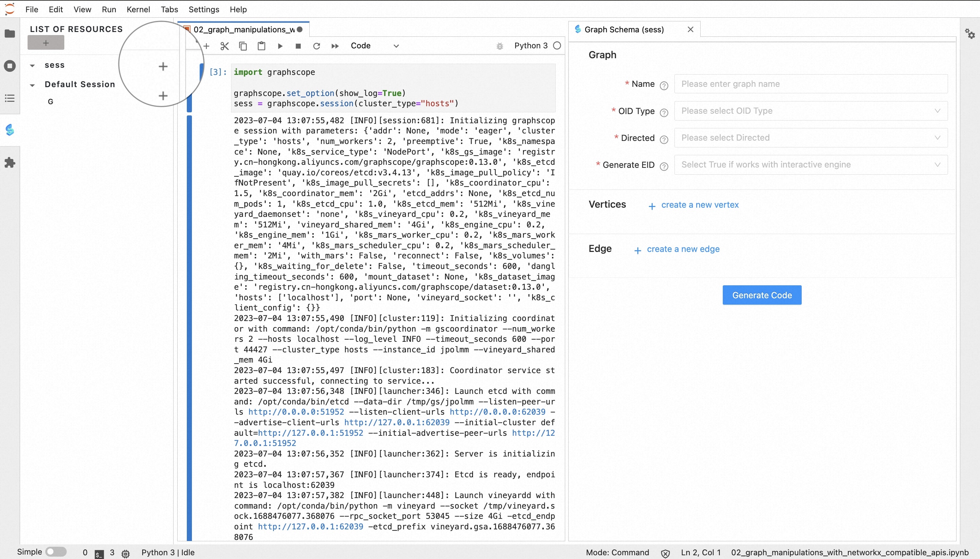Collapse the Default Session tree item
Viewport: 980px width, 559px height.
click(x=32, y=84)
